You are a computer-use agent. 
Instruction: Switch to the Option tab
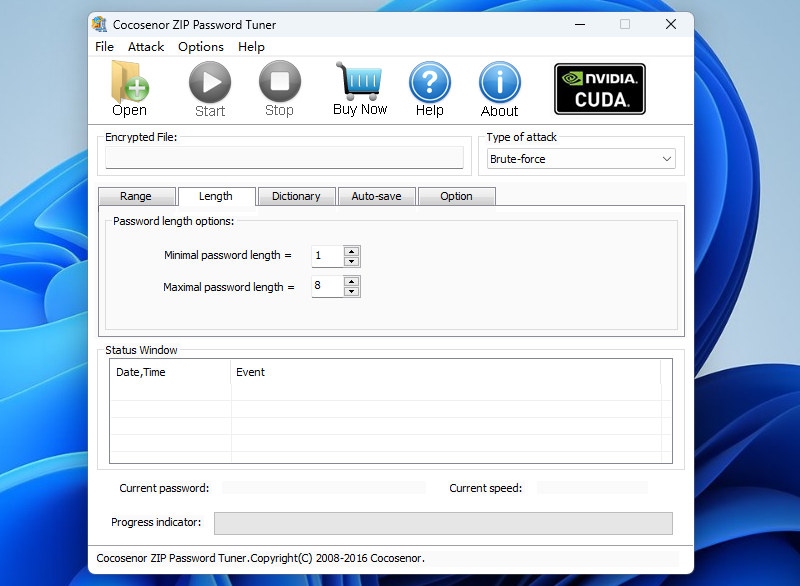(457, 196)
